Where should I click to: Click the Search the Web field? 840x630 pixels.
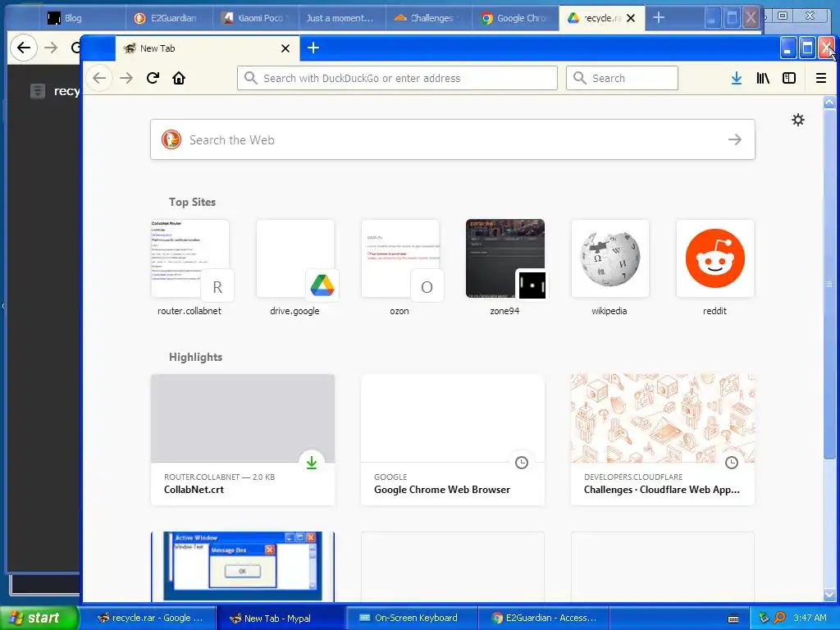[x=453, y=139]
